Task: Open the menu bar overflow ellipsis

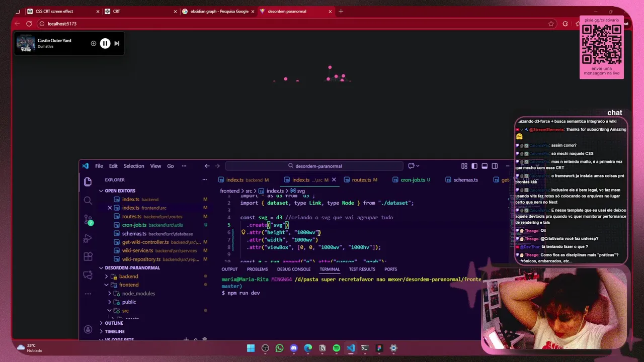Action: [x=184, y=166]
